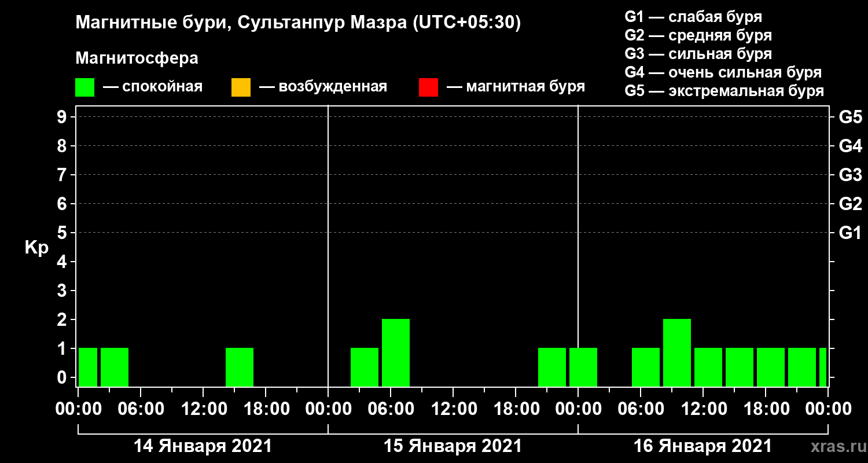Click the green 'спокойная' legend swatch

[x=85, y=87]
